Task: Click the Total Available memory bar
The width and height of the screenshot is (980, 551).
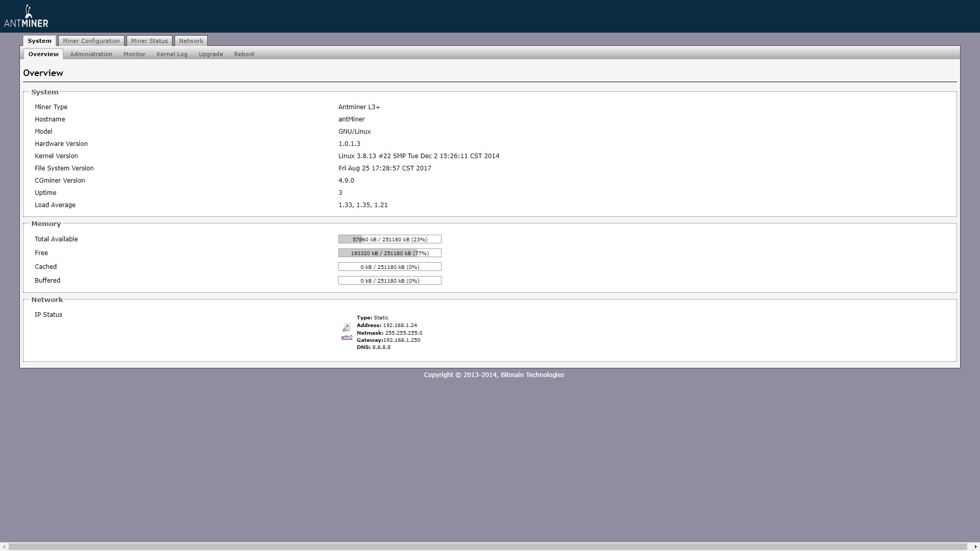Action: (390, 239)
